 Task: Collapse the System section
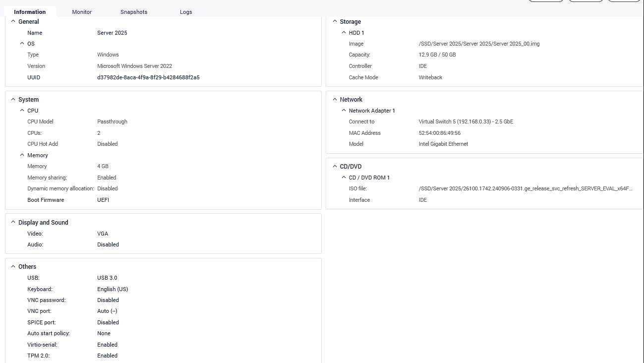(13, 99)
